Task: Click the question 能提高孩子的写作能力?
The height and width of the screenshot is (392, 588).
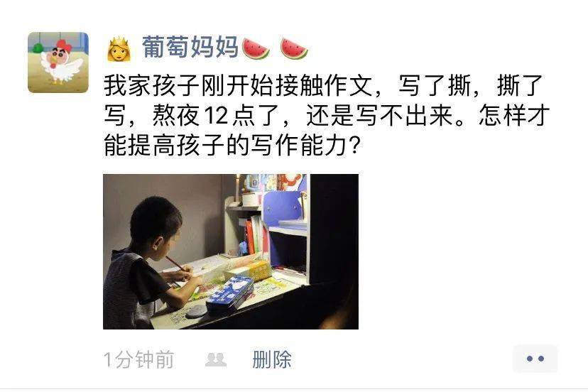Action: pos(232,145)
